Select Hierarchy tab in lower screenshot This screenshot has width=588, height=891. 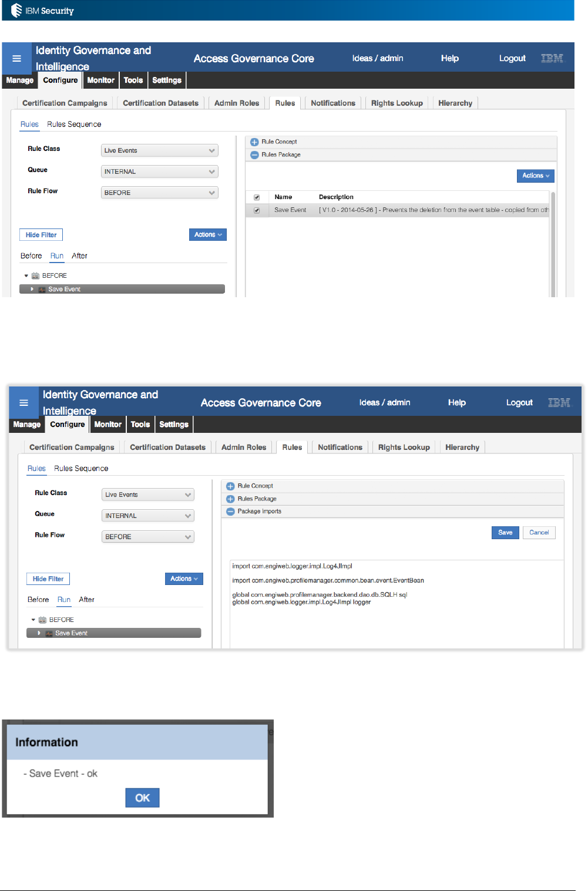pyautogui.click(x=462, y=448)
